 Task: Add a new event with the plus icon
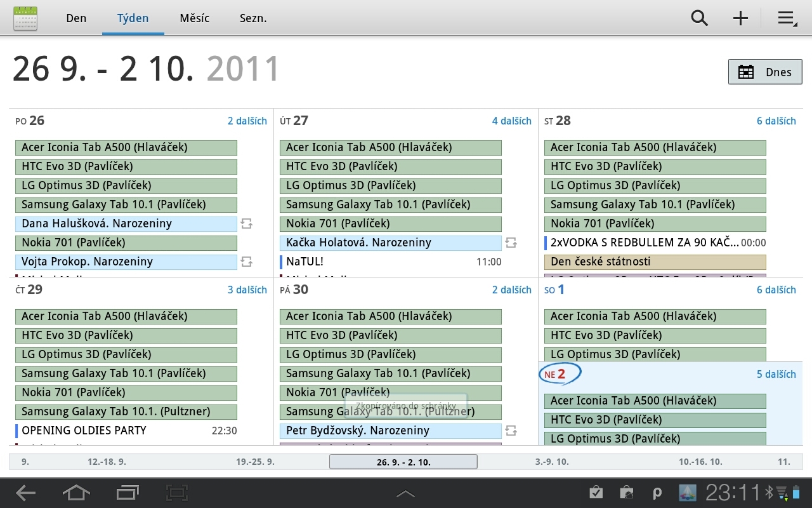pos(740,18)
